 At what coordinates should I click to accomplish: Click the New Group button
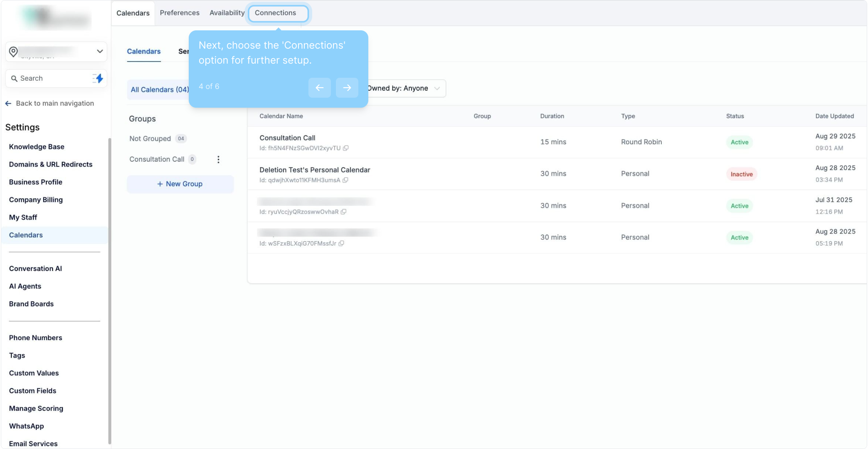tap(180, 184)
